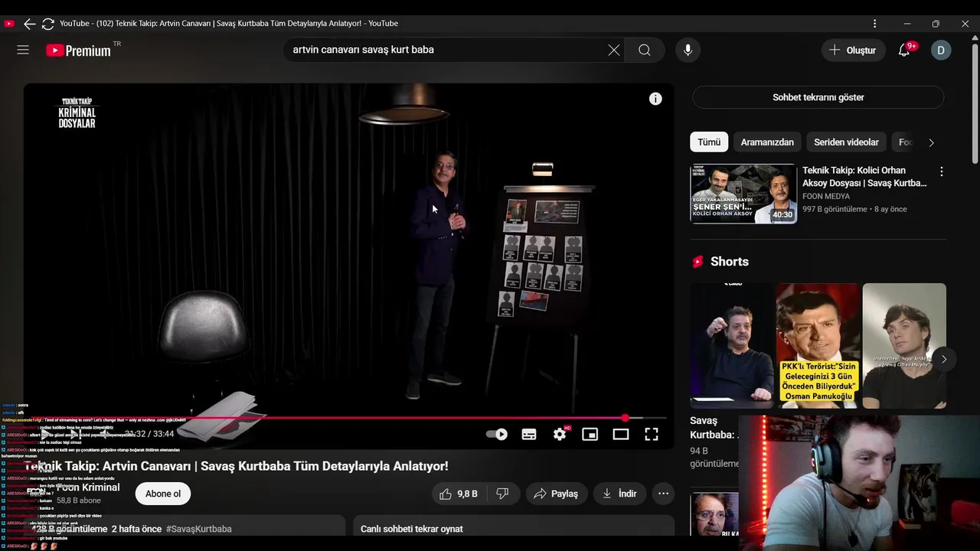Open notifications bell
980x551 pixels.
click(x=904, y=50)
